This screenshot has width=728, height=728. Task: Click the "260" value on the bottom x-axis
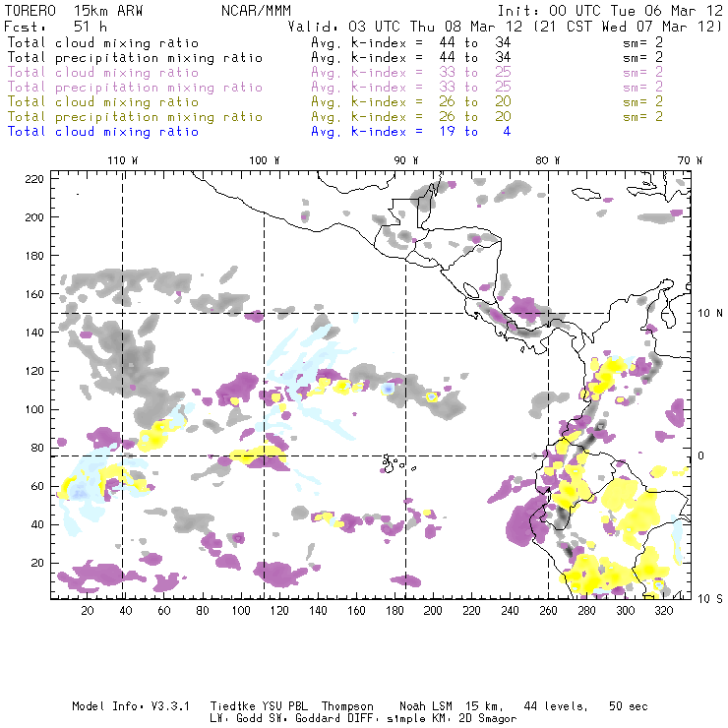coord(548,611)
